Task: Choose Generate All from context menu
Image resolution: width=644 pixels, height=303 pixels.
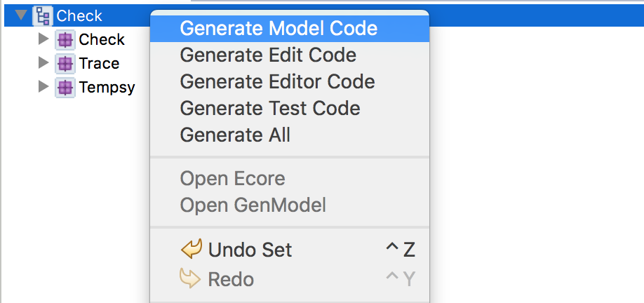Action: point(235,135)
